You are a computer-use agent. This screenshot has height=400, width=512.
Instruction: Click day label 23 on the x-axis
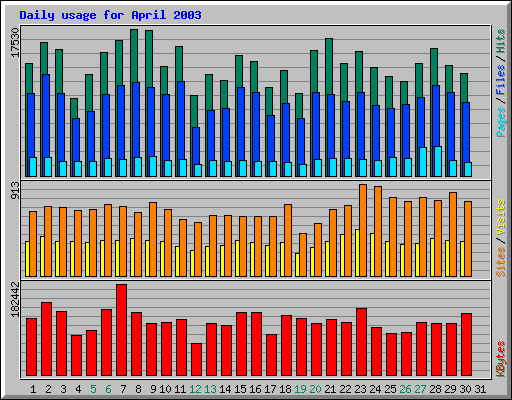360,389
